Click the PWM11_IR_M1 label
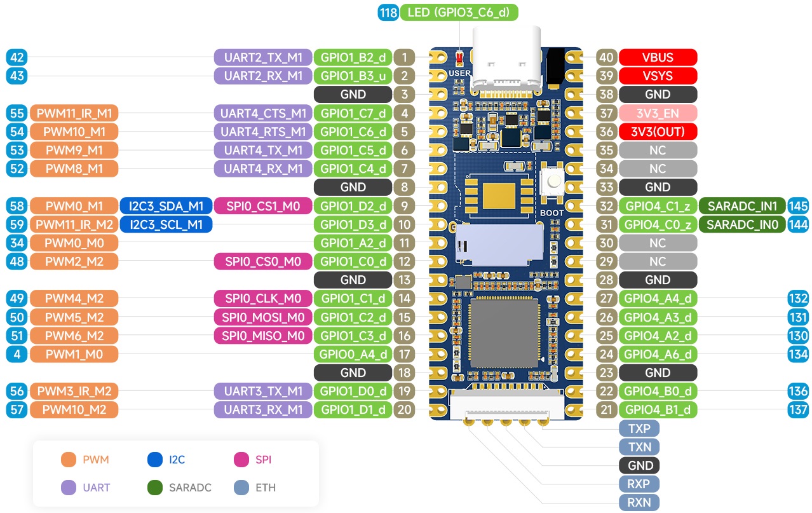Image resolution: width=812 pixels, height=513 pixels. click(74, 113)
